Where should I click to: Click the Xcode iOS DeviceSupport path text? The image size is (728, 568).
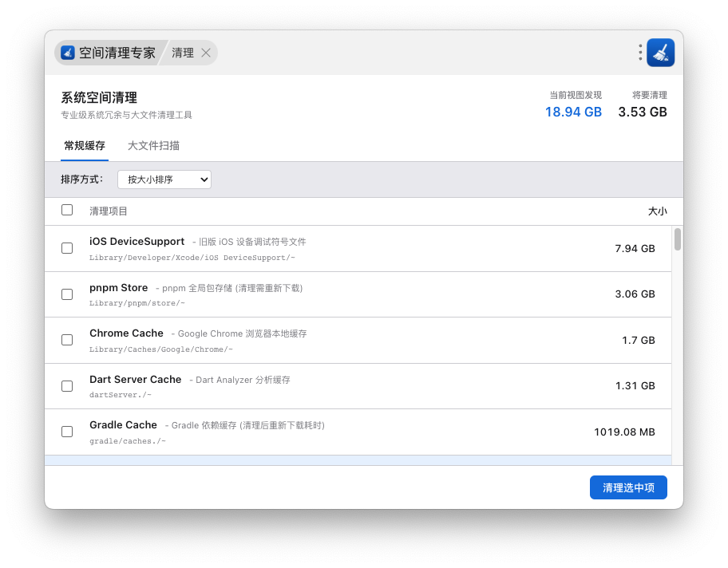[x=192, y=258]
